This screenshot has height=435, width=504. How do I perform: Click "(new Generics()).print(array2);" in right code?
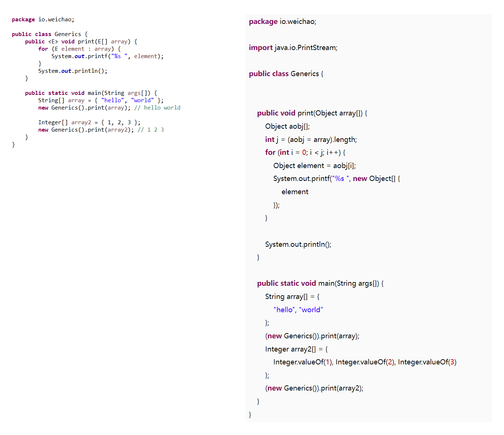[x=314, y=388]
